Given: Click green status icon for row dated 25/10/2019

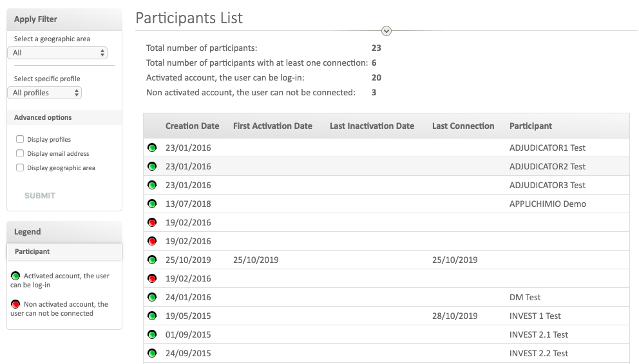Looking at the screenshot, I should point(152,260).
